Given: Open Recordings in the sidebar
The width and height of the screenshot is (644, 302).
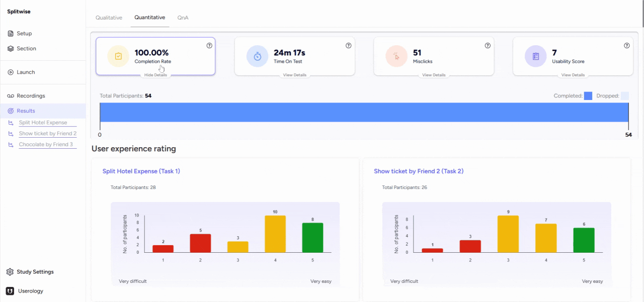Looking at the screenshot, I should click(x=31, y=96).
